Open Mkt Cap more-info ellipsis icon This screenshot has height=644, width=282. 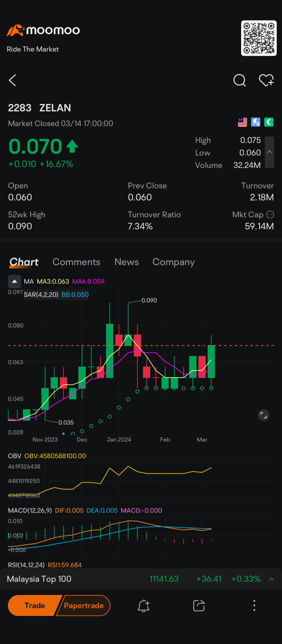[270, 215]
